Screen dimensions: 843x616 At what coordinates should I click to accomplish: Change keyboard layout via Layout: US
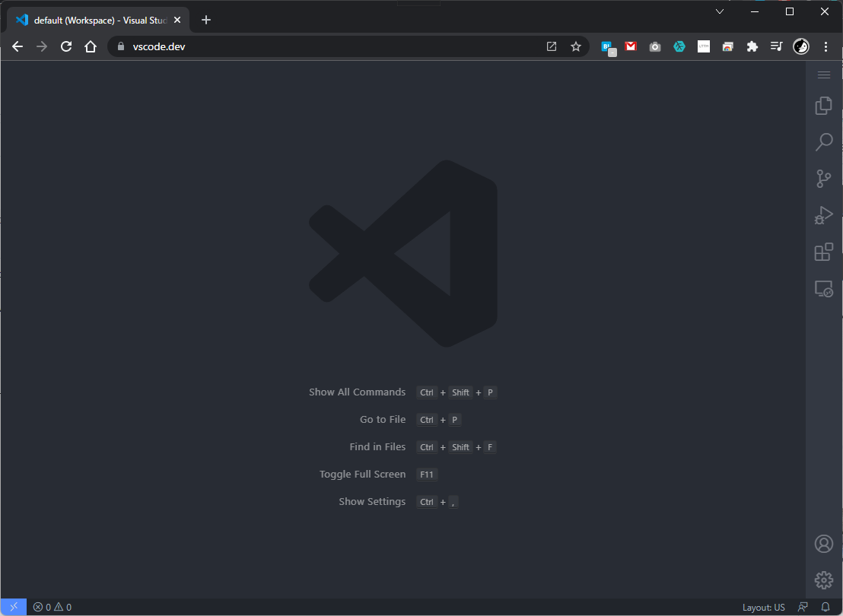click(x=763, y=608)
